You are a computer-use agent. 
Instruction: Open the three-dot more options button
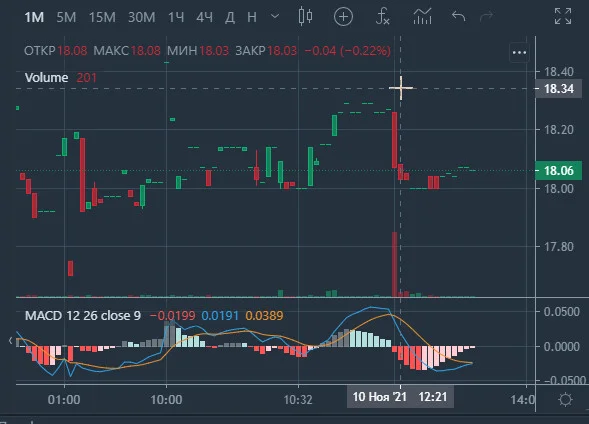pyautogui.click(x=520, y=53)
